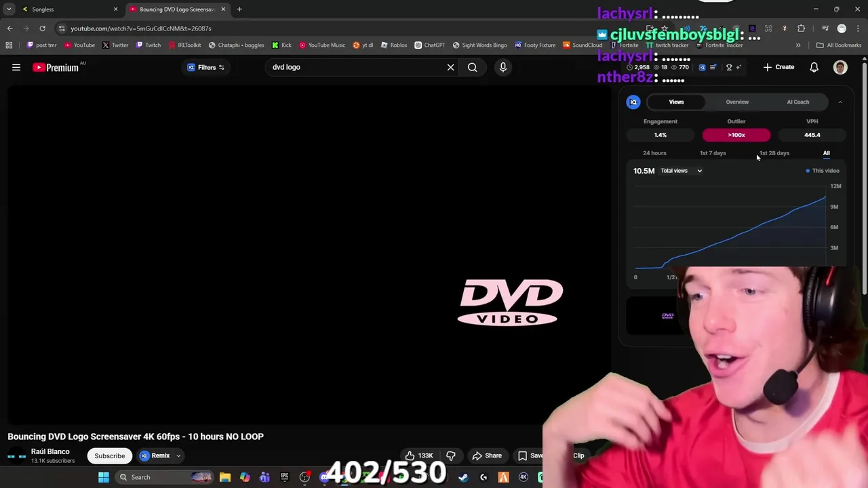Screen dimensions: 868x488
Task: Select the 1st 7 days range
Action: (713, 153)
